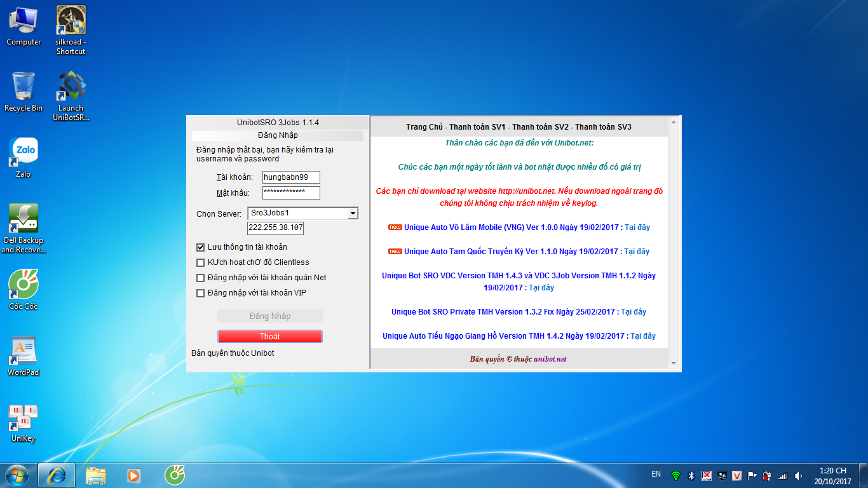Click the green Wi-Fi tray icon
Screen dimensions: 868x488
click(x=675, y=475)
